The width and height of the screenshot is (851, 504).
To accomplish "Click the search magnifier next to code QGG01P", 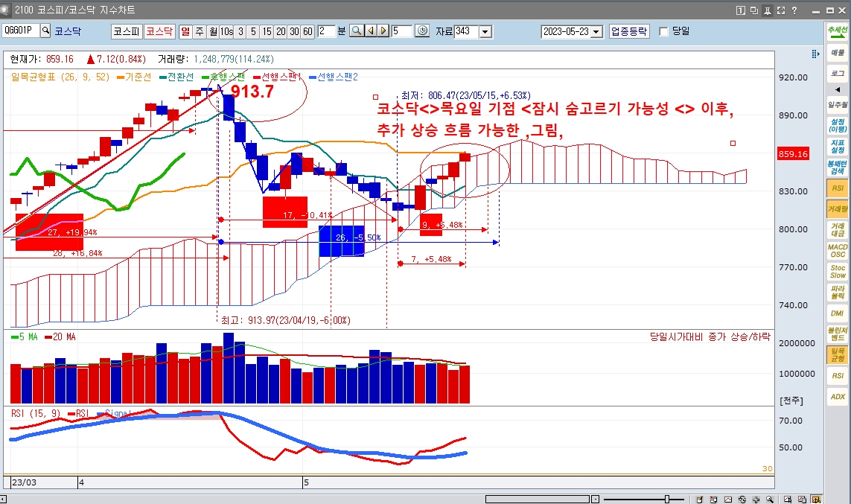I will [x=45, y=31].
